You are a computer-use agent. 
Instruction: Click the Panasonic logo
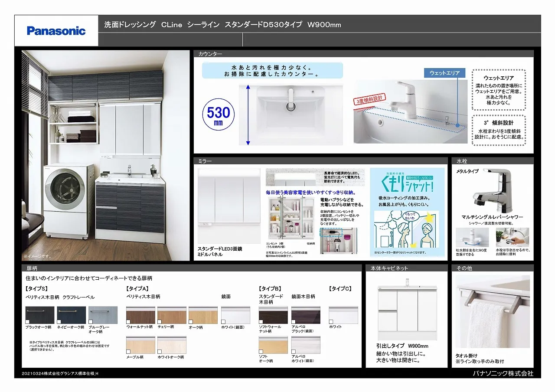tap(56, 31)
